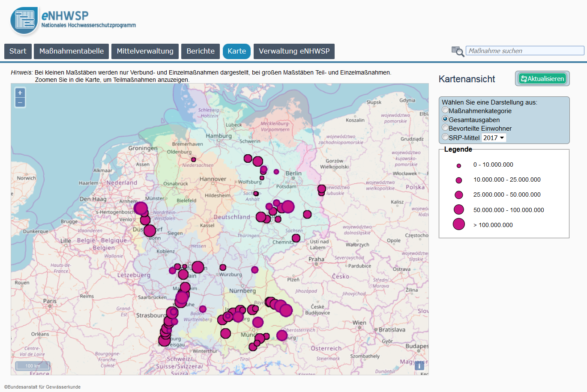Open the Maßnahmentabelle tab
This screenshot has width=587, height=392.
pos(72,51)
